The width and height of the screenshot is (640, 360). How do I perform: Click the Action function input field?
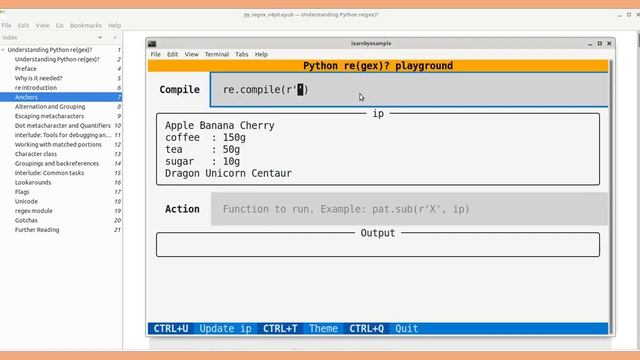click(409, 209)
